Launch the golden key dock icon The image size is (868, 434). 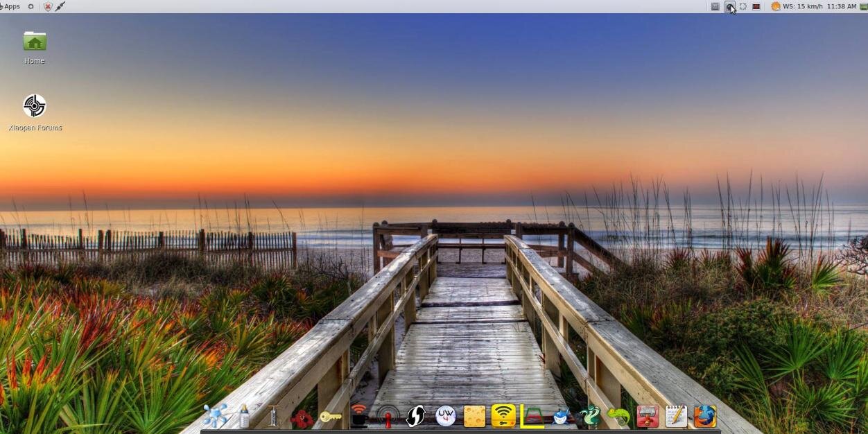click(330, 417)
